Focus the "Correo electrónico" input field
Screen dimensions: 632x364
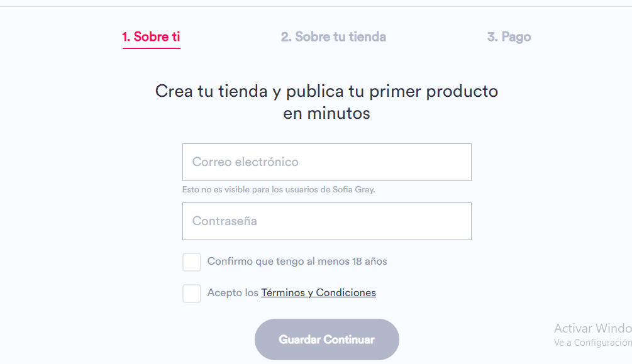click(x=326, y=162)
